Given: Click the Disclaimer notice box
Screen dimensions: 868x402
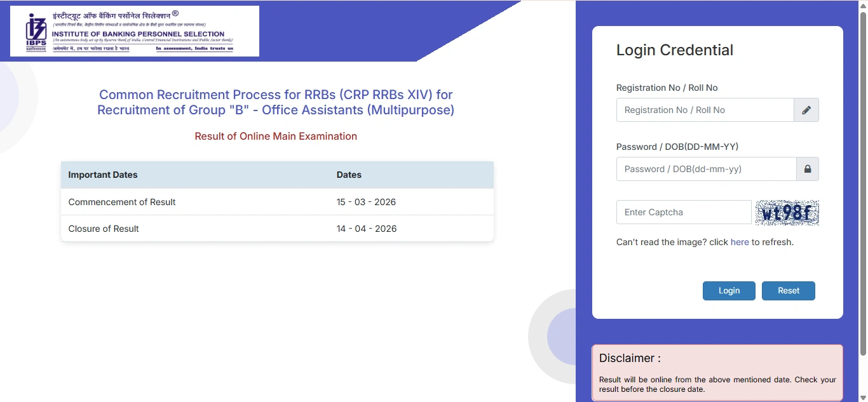Looking at the screenshot, I should pyautogui.click(x=717, y=372).
